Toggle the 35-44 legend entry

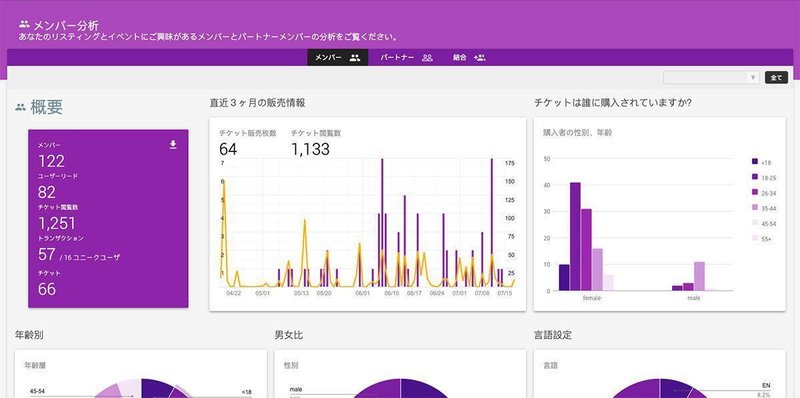tap(763, 208)
